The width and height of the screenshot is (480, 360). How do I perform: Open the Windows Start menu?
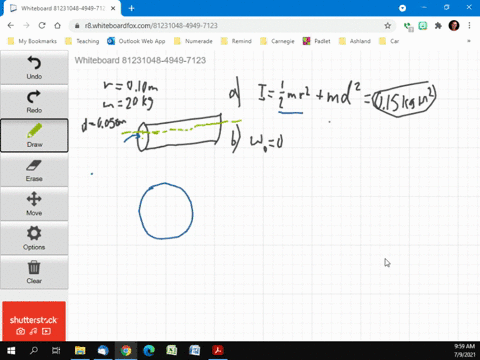11,351
